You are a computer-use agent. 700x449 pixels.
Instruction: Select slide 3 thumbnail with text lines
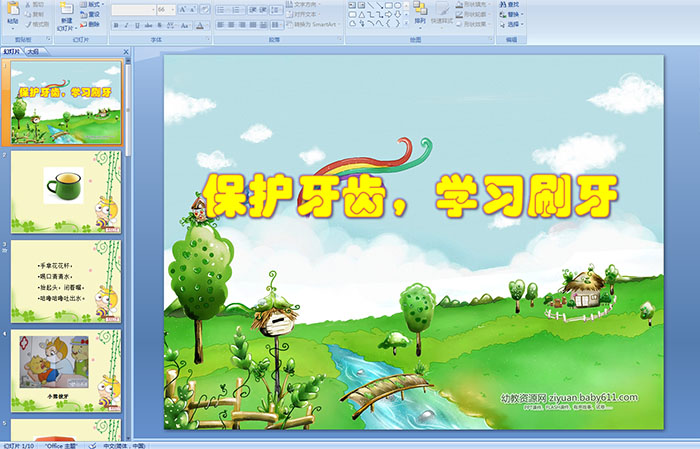(x=66, y=282)
